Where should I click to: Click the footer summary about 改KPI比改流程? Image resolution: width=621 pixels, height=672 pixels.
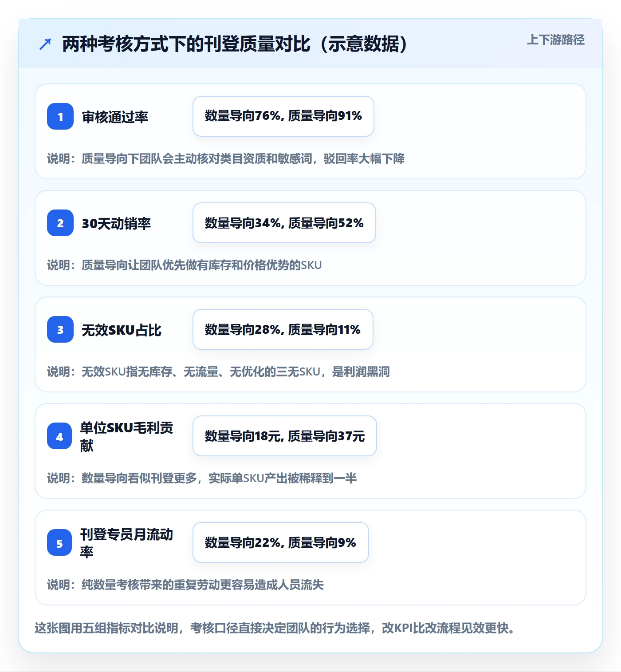275,628
